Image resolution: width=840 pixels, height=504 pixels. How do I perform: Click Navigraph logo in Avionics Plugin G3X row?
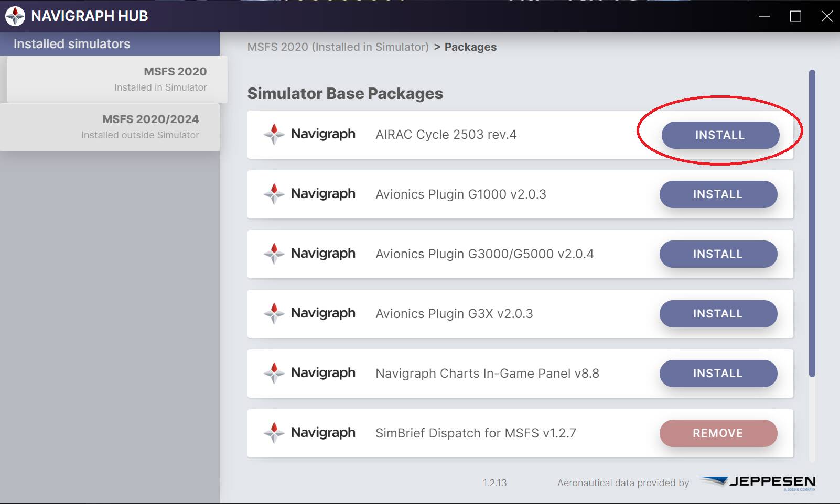309,313
